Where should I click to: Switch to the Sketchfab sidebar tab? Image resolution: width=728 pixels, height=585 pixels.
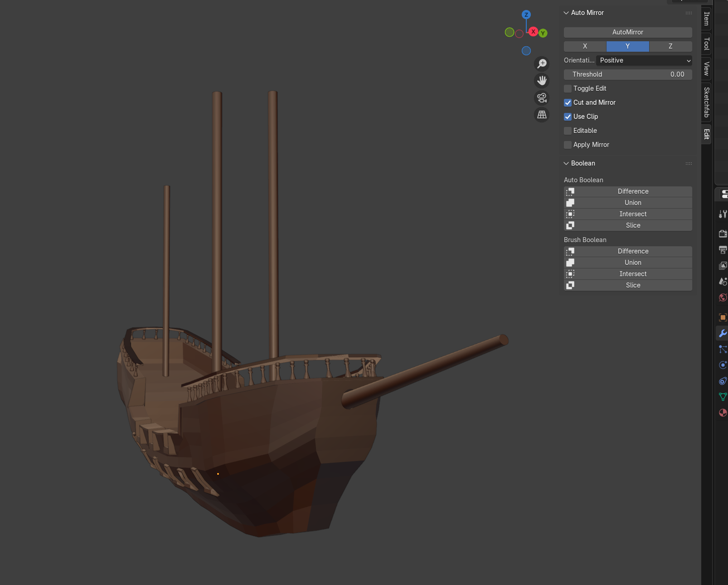pos(706,102)
